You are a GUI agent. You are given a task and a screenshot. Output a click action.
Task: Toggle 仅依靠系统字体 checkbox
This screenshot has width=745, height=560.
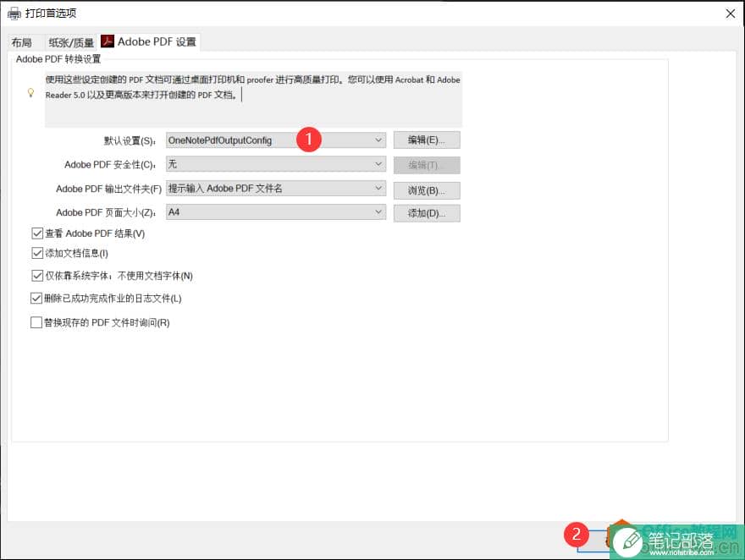pos(37,275)
